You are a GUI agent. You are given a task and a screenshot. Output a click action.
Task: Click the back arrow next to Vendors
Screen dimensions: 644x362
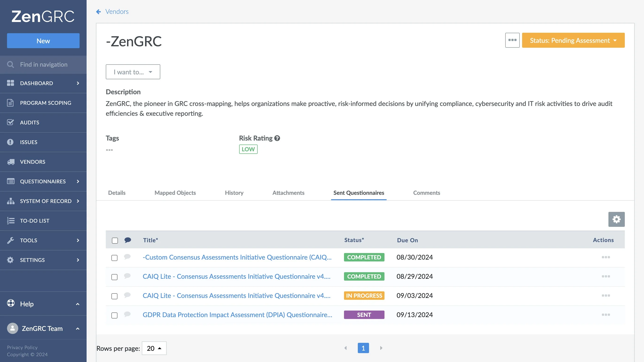pyautogui.click(x=99, y=11)
